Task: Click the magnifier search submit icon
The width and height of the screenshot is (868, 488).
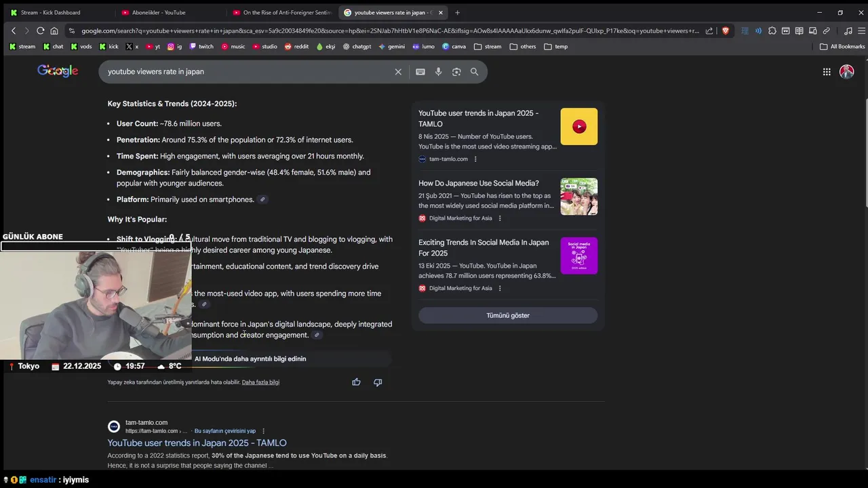Action: click(x=475, y=72)
